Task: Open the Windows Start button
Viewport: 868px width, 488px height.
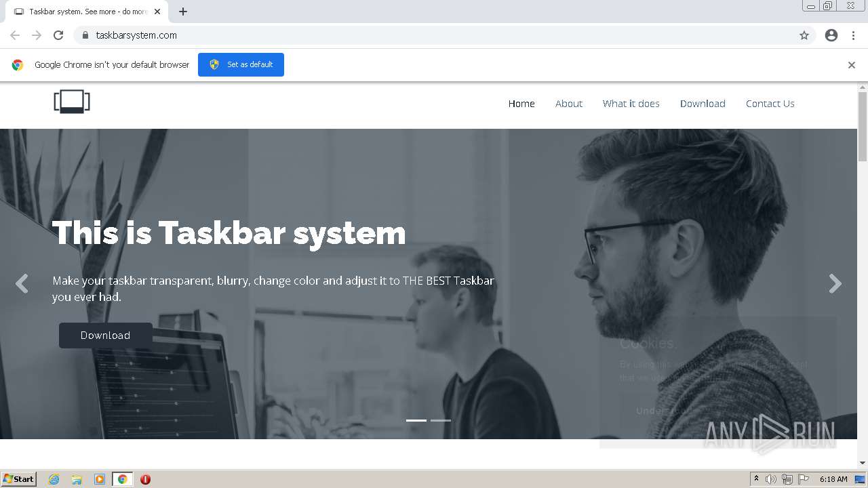Action: tap(18, 479)
